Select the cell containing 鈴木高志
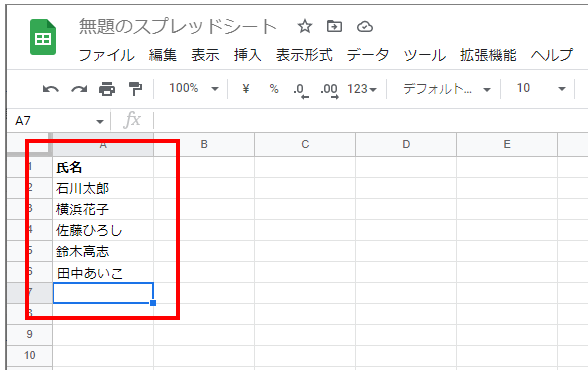The image size is (588, 370). click(x=103, y=251)
